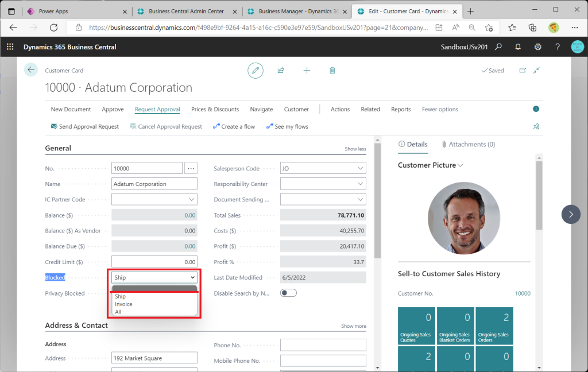Open browser zoom magnifier icon
The height and width of the screenshot is (372, 588).
(472, 28)
